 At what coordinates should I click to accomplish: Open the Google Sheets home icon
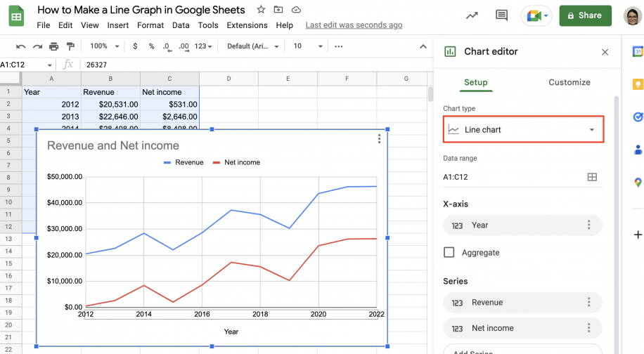pyautogui.click(x=16, y=16)
